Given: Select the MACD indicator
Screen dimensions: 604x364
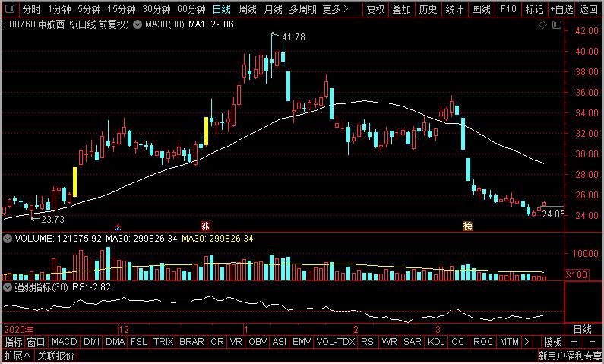Looking at the screenshot, I should point(65,342).
